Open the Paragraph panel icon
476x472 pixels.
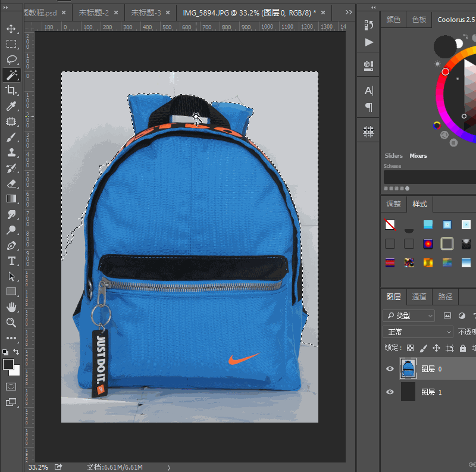(x=368, y=107)
